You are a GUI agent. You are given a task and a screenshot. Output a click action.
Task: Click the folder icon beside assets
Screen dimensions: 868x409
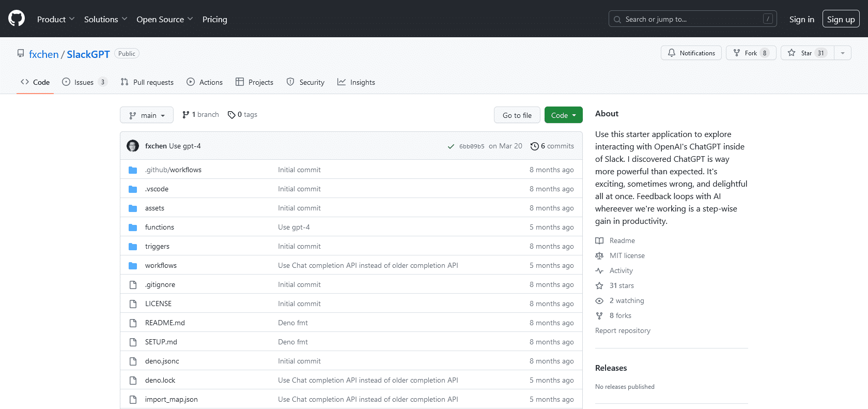click(133, 208)
